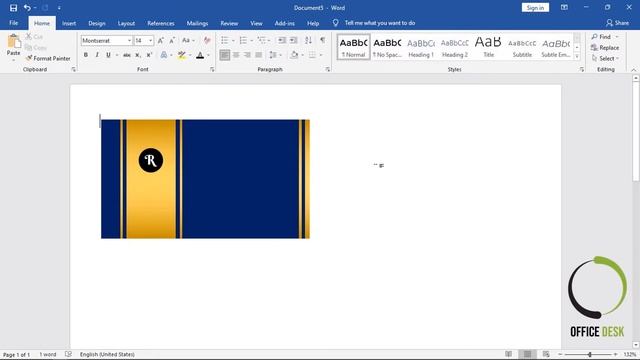Viewport: 640px width, 360px height.
Task: Click the Sign in button
Action: click(x=535, y=8)
